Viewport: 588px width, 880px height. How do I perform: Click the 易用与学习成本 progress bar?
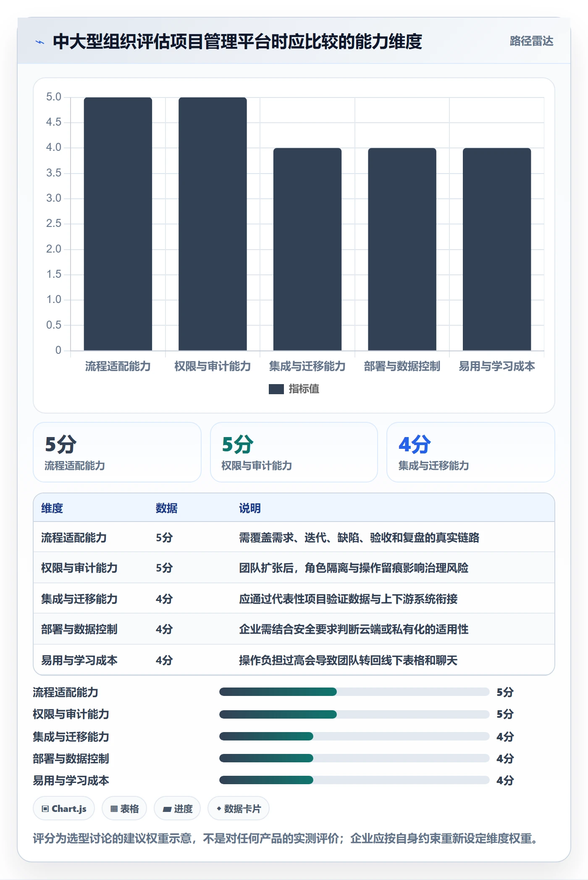(354, 780)
